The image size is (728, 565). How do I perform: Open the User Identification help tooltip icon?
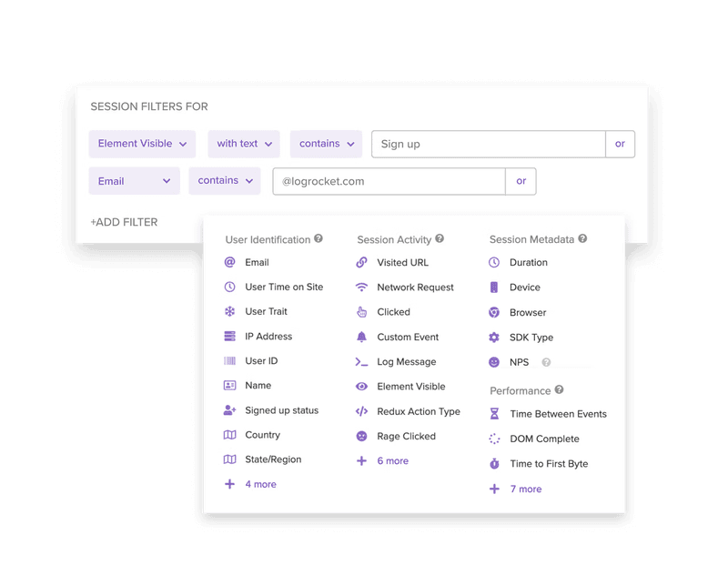(316, 238)
